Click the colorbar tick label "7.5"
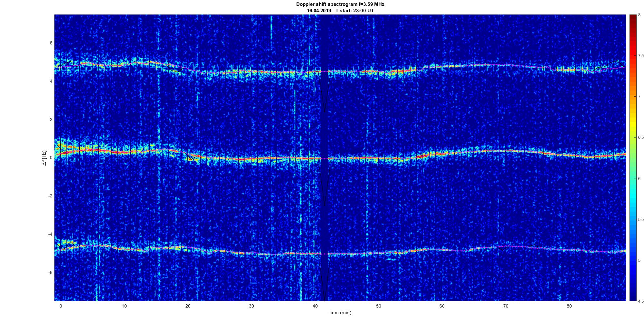The width and height of the screenshot is (644, 323). click(x=641, y=56)
